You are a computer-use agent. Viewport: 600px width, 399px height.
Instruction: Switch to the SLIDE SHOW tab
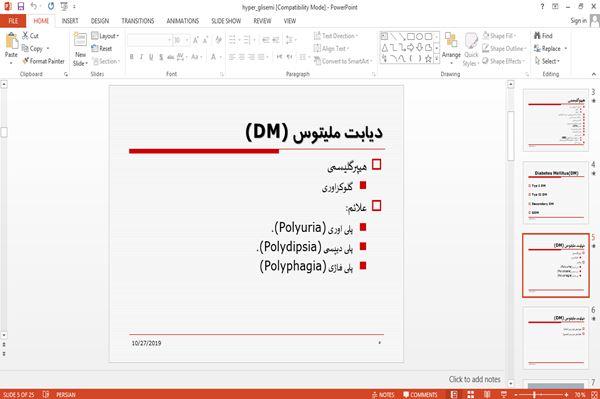tap(226, 21)
